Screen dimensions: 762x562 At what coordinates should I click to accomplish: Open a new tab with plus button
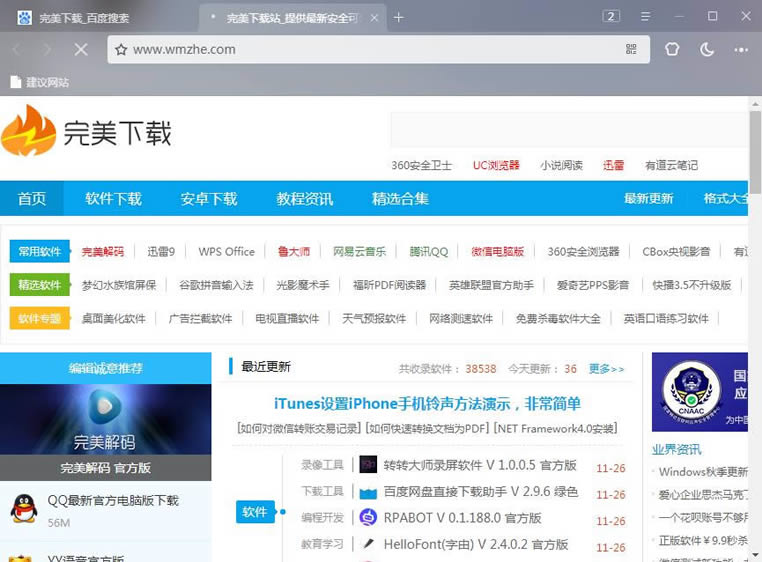coord(398,18)
